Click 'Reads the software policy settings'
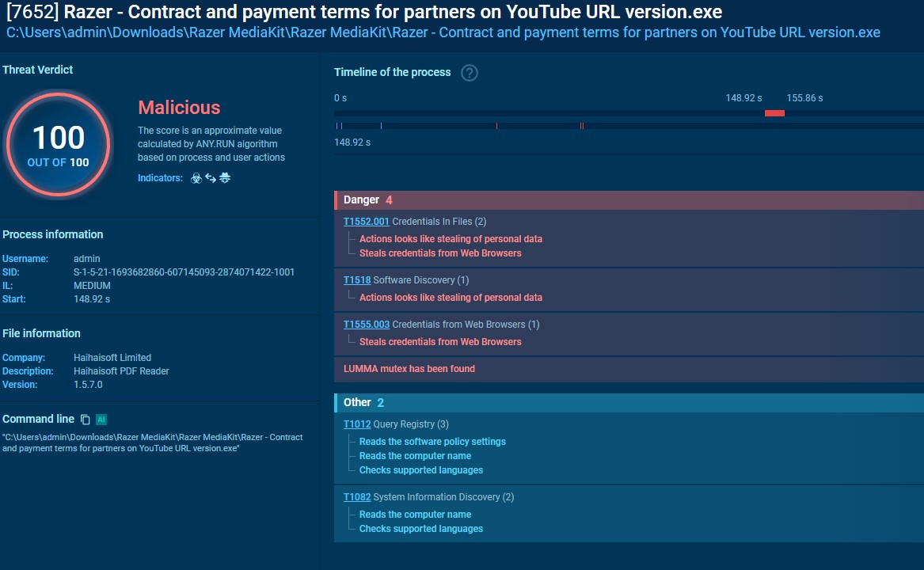The width and height of the screenshot is (924, 570). tap(432, 442)
